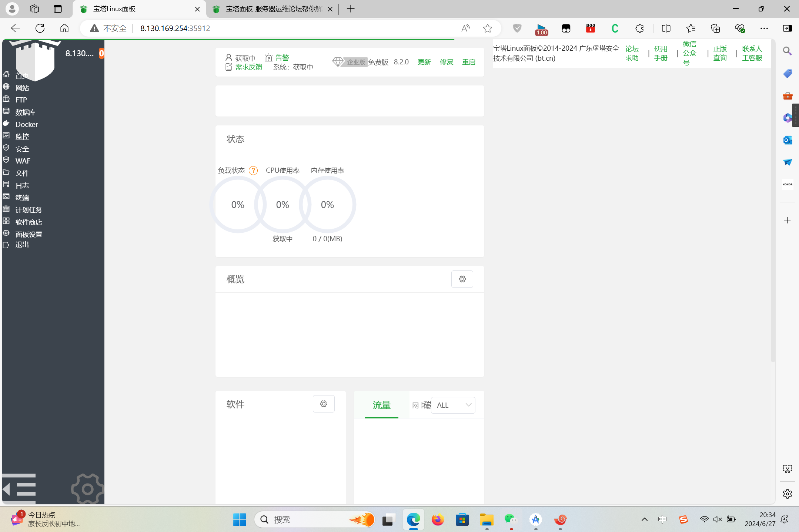Click the 终端 terminal icon in sidebar
Viewport: 799px width, 532px height.
(x=6, y=196)
